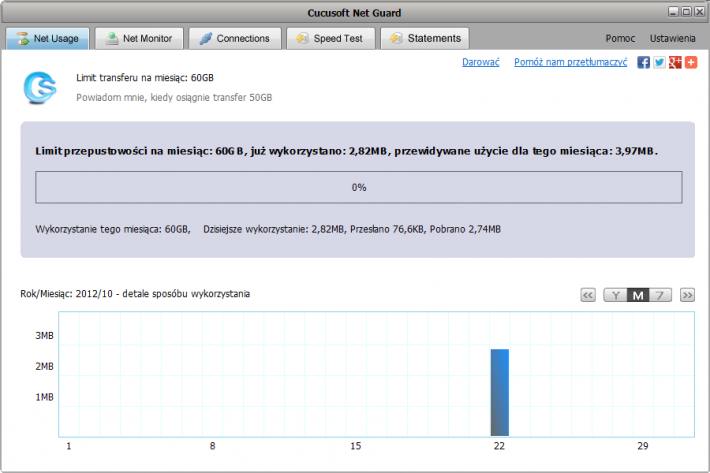This screenshot has width=710, height=473.
Task: Select monthly M chart view
Action: [x=638, y=295]
